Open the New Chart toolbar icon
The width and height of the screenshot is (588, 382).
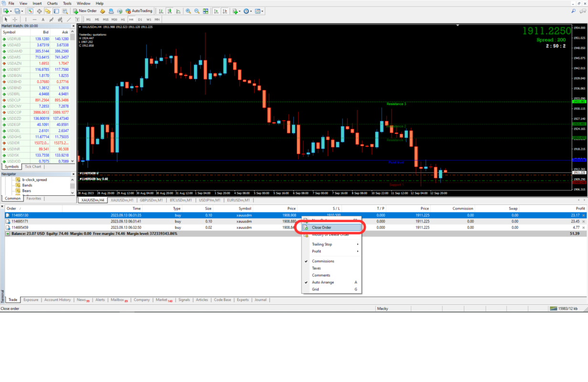coord(6,11)
